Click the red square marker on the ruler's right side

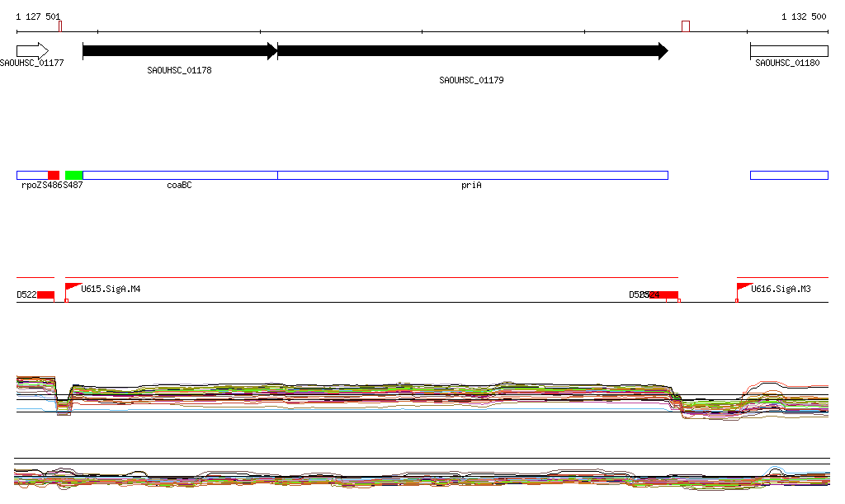click(x=686, y=26)
